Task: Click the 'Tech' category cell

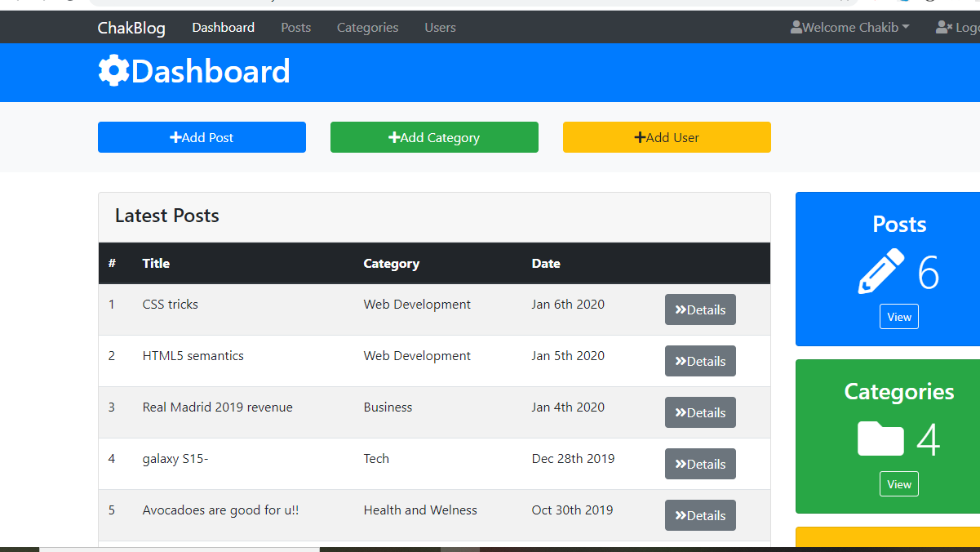Action: (377, 459)
